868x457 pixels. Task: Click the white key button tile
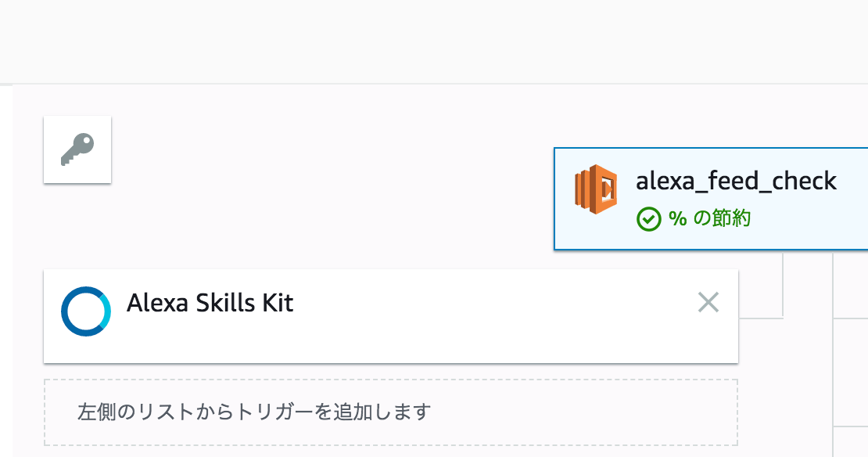77,149
